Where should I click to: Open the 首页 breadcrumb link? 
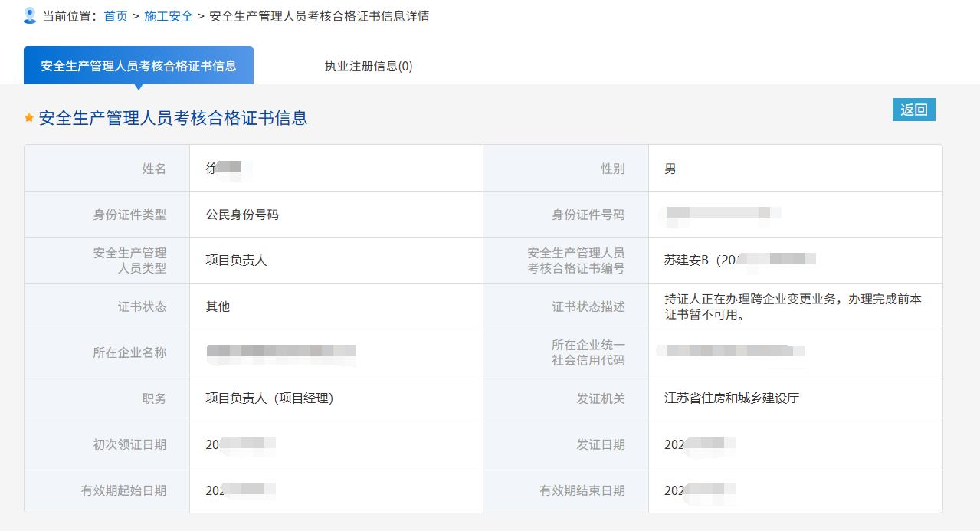tap(116, 16)
